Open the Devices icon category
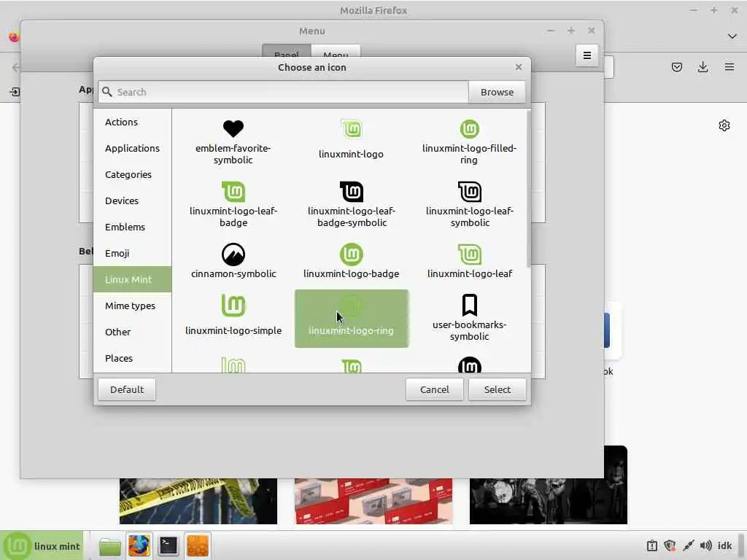The image size is (747, 560). 133,201
